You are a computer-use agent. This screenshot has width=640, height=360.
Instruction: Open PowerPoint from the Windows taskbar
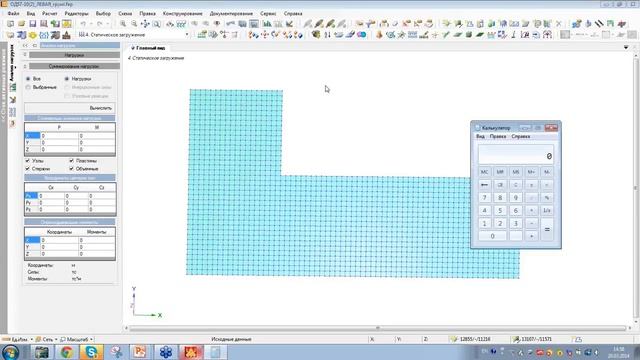point(140,352)
